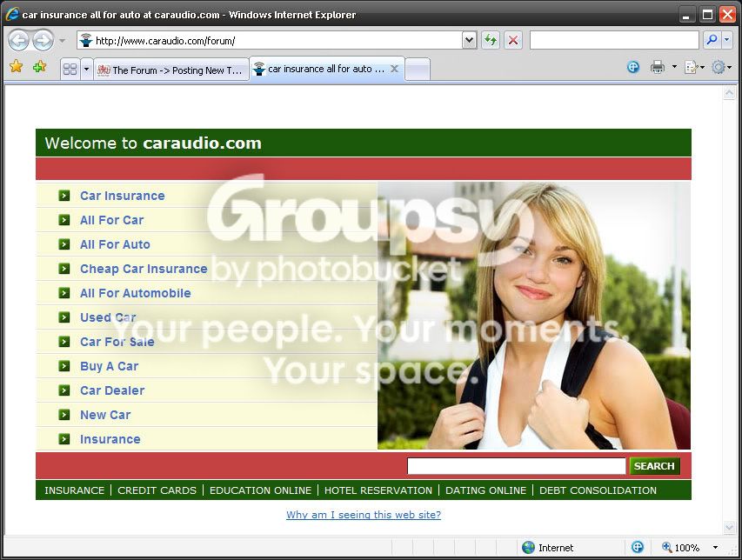This screenshot has height=560, width=742.
Task: Open the All For Car link
Action: pyautogui.click(x=111, y=220)
